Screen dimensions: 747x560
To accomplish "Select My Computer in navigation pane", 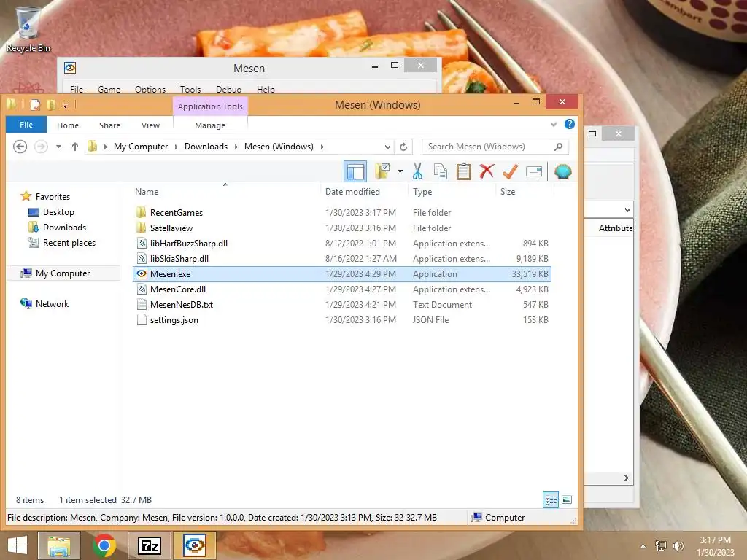I will (x=63, y=273).
